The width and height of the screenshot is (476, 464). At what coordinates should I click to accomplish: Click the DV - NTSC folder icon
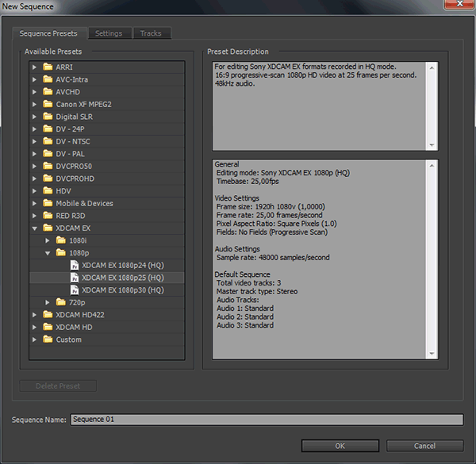tap(48, 141)
